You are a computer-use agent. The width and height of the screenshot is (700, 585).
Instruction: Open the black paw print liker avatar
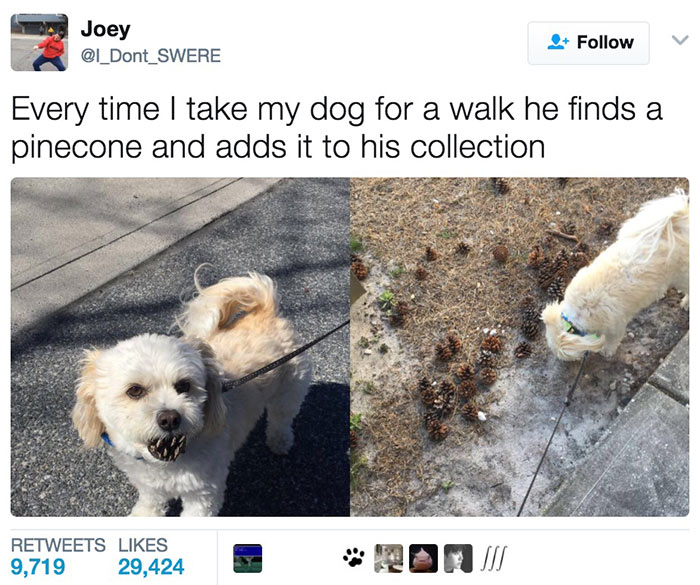(354, 558)
